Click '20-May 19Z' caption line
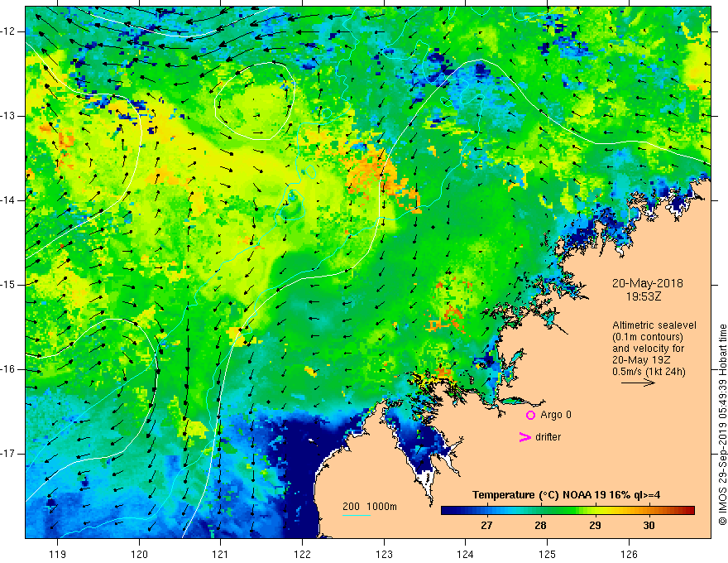The width and height of the screenshot is (728, 563). point(640,360)
